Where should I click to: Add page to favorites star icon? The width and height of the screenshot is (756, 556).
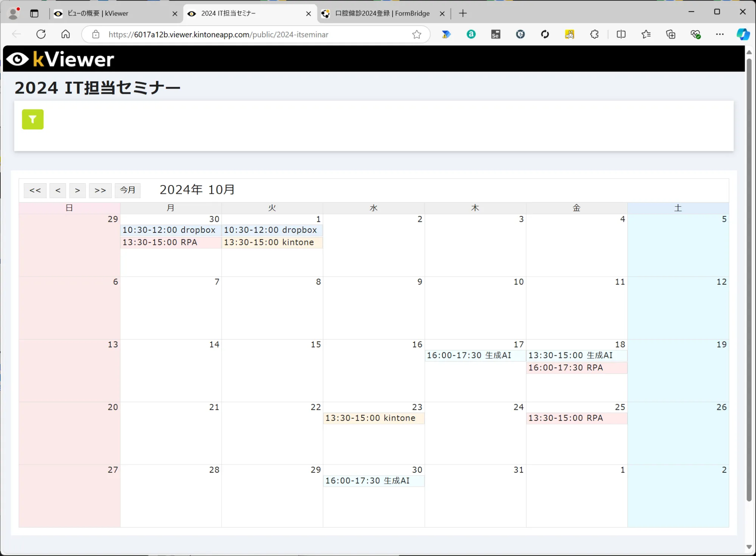pos(416,34)
